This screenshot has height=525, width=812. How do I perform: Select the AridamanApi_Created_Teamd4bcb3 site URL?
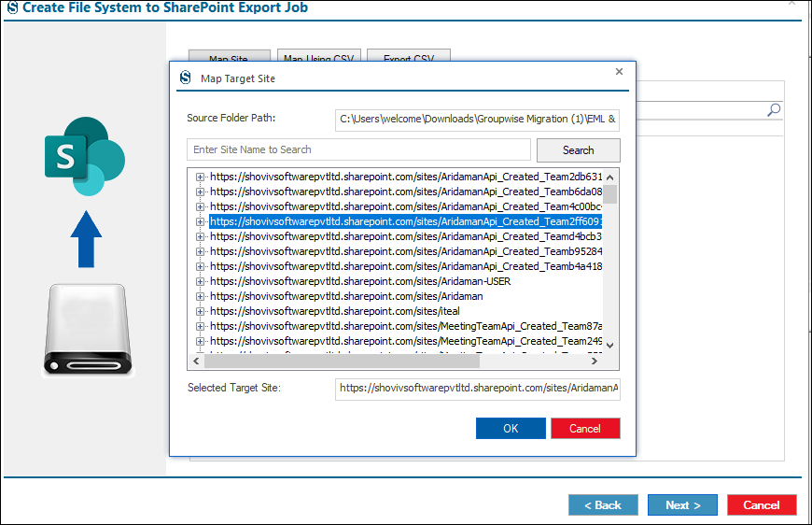pos(406,237)
